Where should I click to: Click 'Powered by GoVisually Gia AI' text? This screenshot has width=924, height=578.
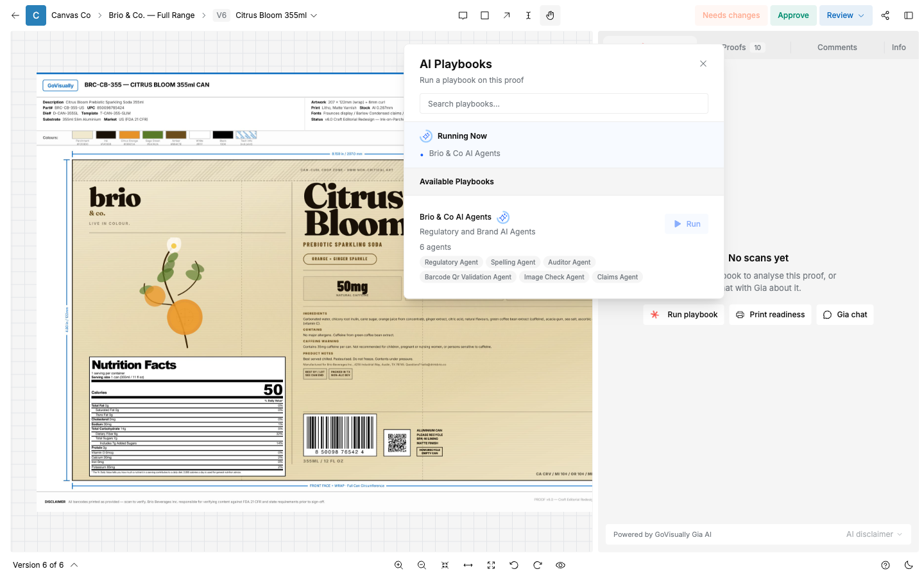tap(662, 534)
